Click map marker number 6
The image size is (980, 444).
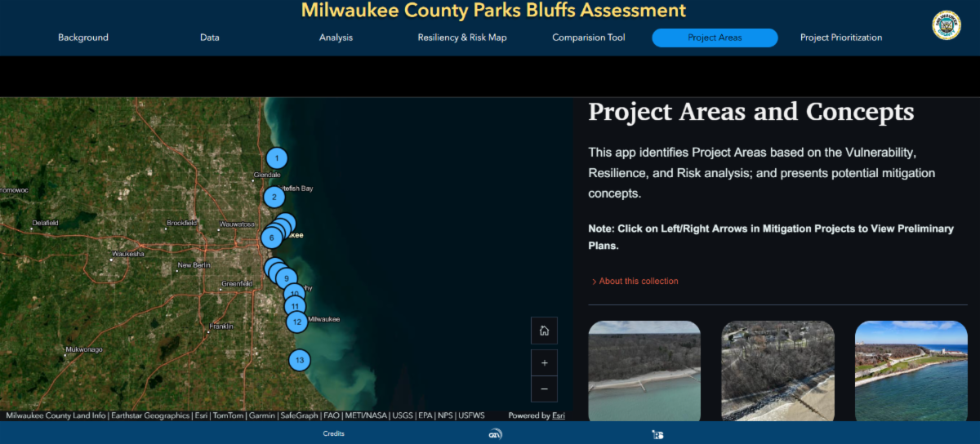point(271,238)
